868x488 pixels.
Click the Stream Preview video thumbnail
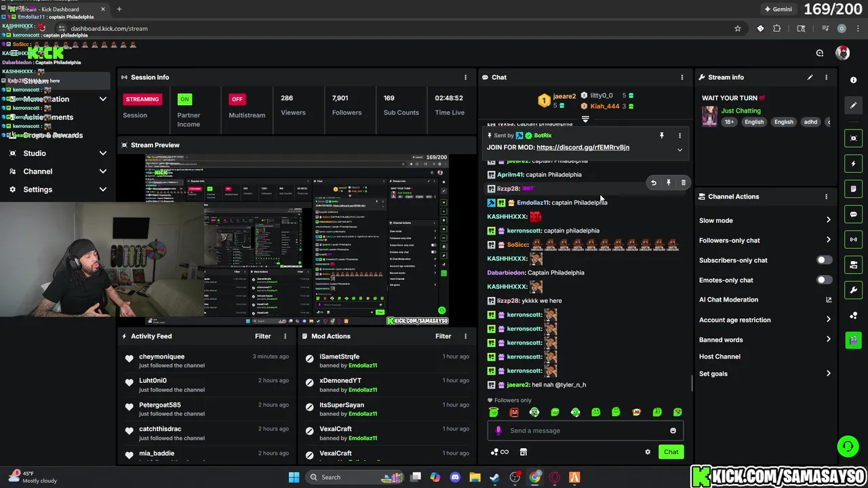coord(296,240)
